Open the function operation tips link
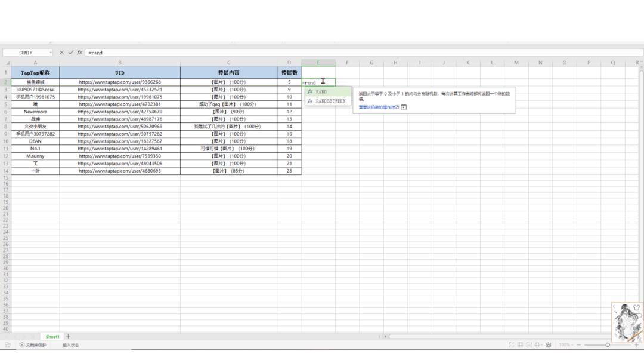 379,107
